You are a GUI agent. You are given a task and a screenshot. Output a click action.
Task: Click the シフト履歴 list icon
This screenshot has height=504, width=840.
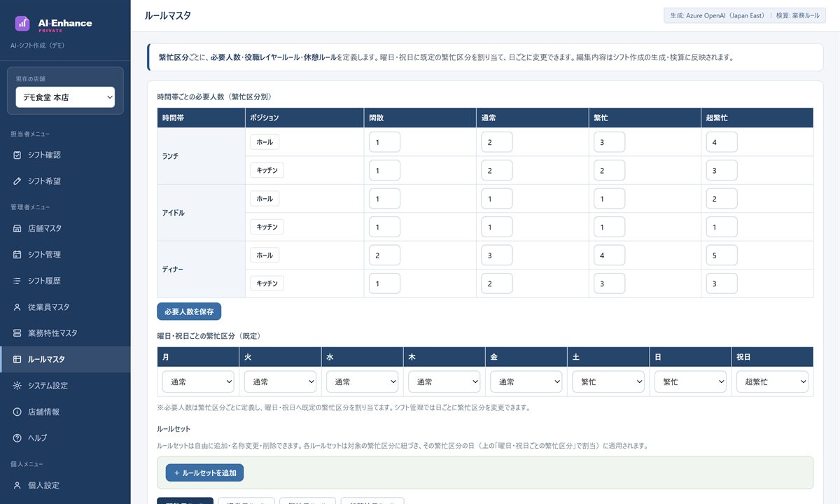(x=17, y=281)
